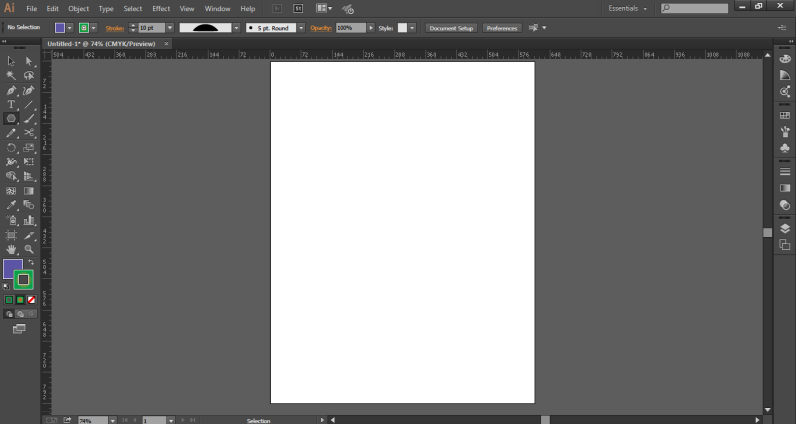This screenshot has width=796, height=424.
Task: Open the Layers panel icon
Action: tap(785, 229)
